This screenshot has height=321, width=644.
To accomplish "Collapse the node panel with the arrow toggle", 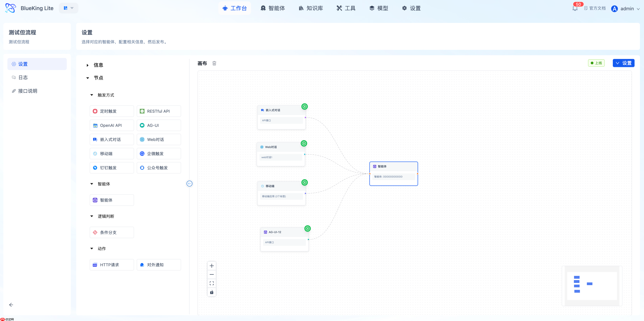I will (x=189, y=184).
